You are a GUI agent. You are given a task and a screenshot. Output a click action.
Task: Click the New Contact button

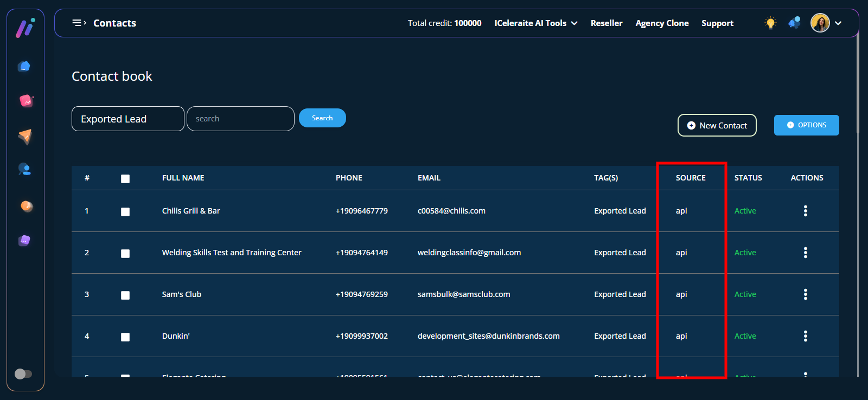pos(717,125)
